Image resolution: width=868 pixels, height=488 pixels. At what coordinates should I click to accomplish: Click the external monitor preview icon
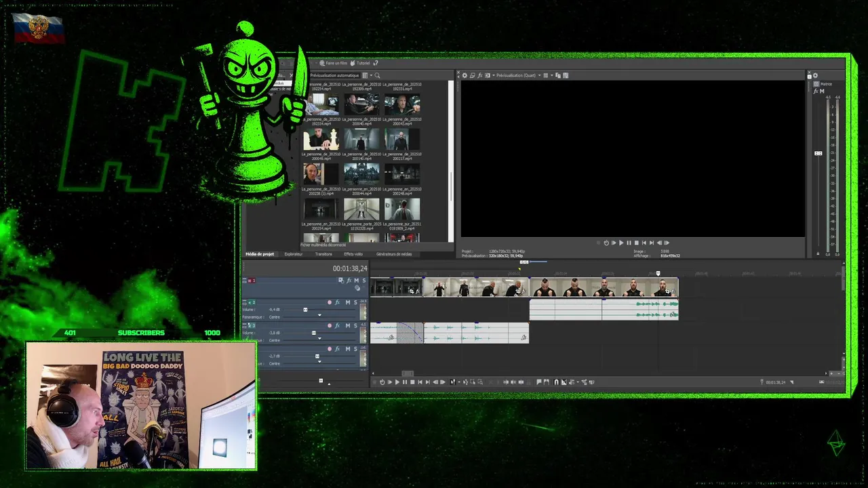[473, 75]
